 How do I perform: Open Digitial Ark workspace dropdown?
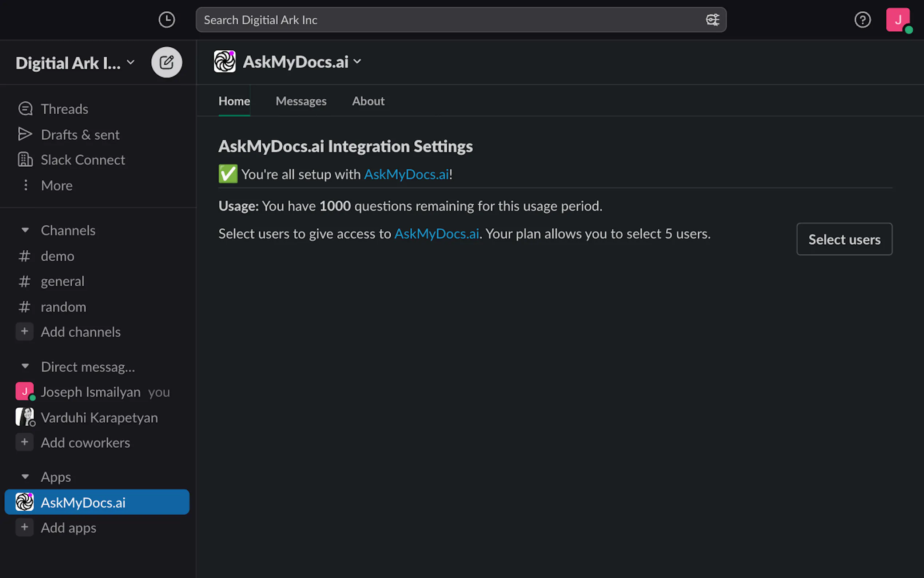click(75, 63)
